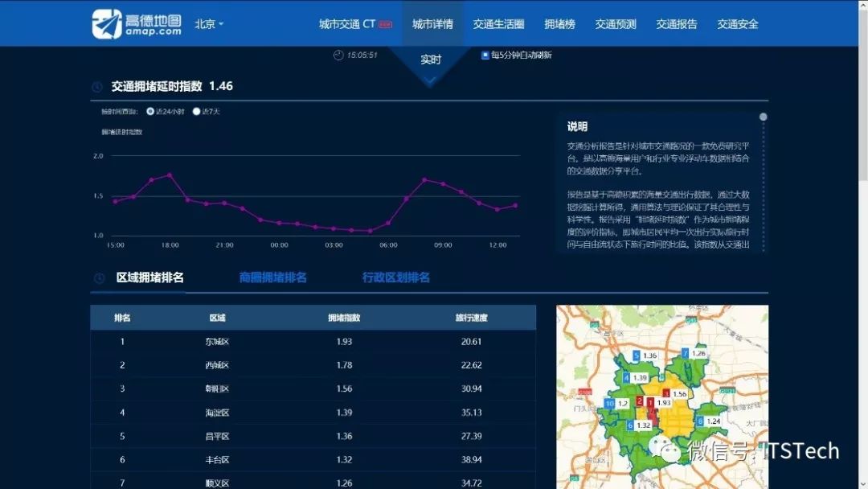
Task: Click the clock icon beside 区域拥堵排名
Action: point(98,277)
